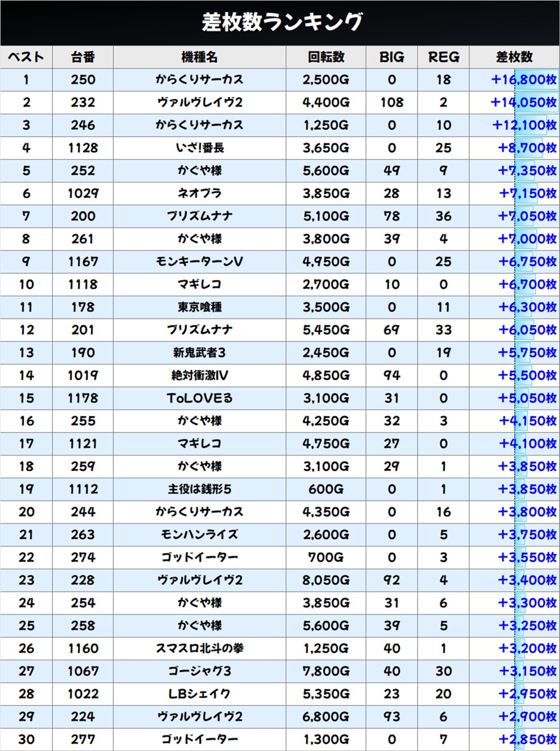Click the いざ!番長 machine name
Screen dimensions: 560x751
(x=200, y=148)
